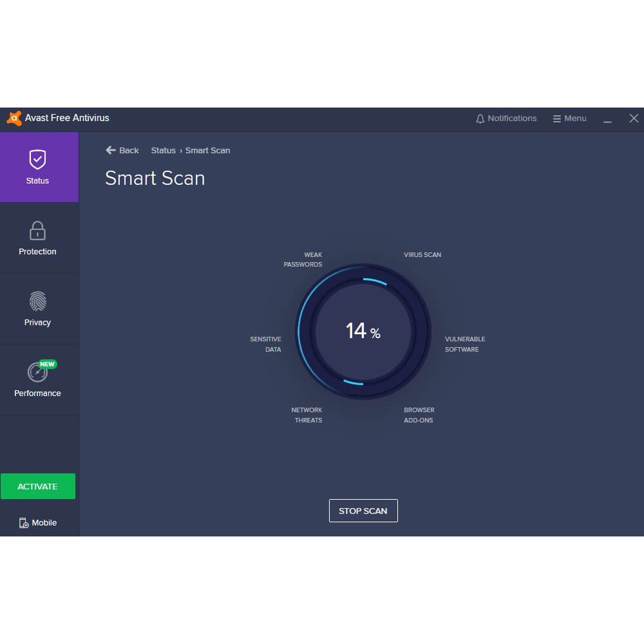Stop the scan with STOP SCAN
The width and height of the screenshot is (644, 644).
tap(363, 511)
